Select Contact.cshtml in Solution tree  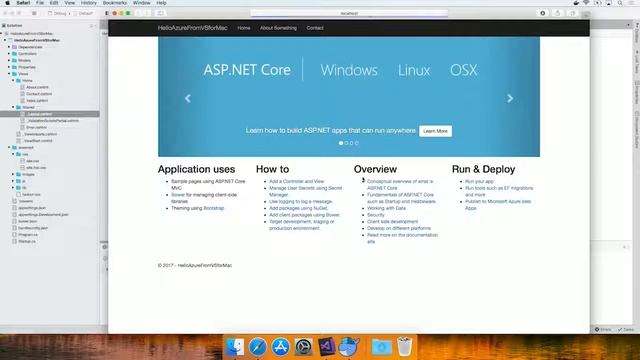point(39,94)
